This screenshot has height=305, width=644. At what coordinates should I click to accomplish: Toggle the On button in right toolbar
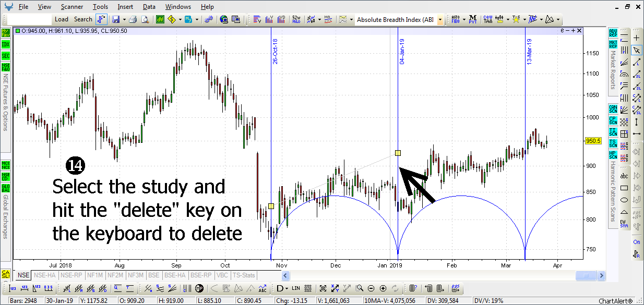click(x=637, y=242)
